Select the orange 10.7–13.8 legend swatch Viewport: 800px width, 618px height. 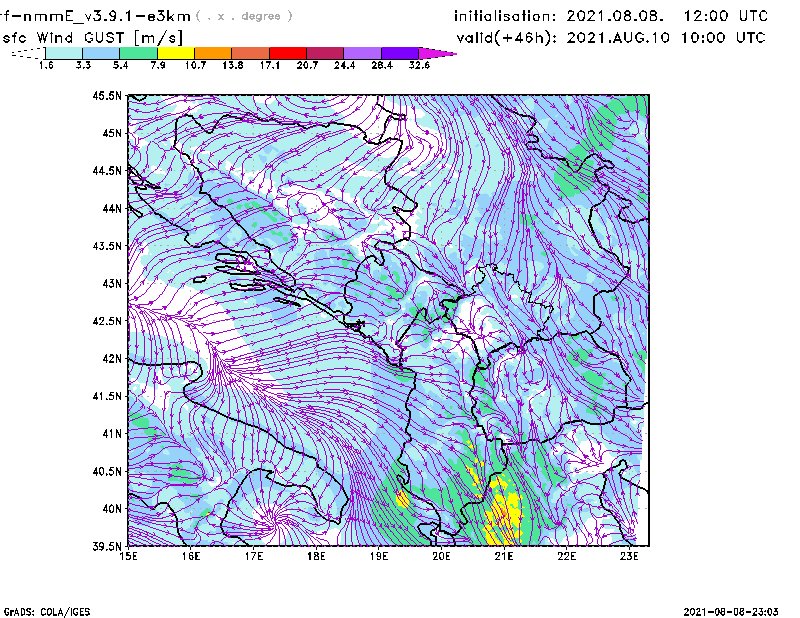click(x=213, y=53)
